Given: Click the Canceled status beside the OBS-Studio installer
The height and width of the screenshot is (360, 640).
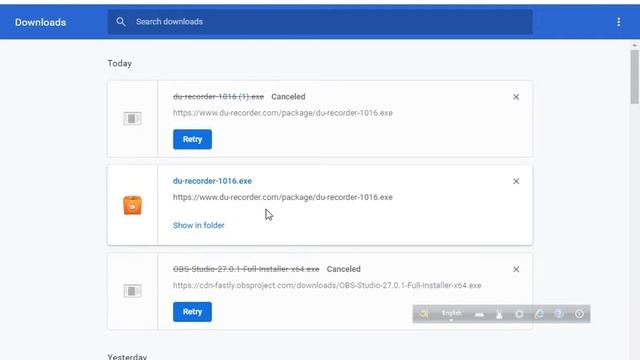Looking at the screenshot, I should click(x=344, y=269).
